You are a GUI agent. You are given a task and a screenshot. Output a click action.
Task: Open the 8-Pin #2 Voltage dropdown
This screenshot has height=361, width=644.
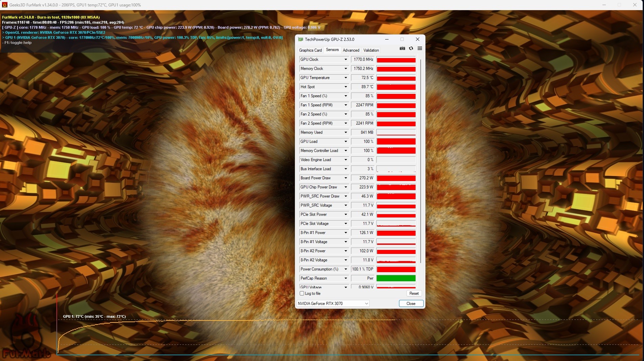click(346, 260)
